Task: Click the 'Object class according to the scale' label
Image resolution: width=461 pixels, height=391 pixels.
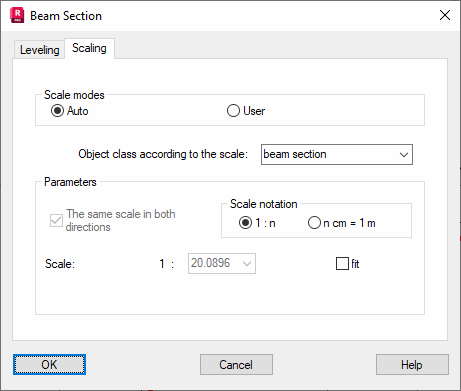Action: click(163, 154)
